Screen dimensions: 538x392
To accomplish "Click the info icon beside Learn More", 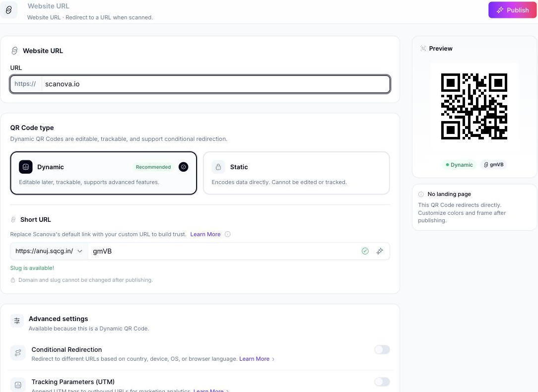I will [x=227, y=234].
